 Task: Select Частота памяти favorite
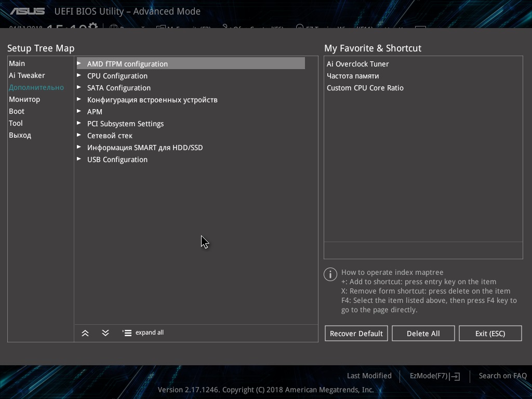353,76
